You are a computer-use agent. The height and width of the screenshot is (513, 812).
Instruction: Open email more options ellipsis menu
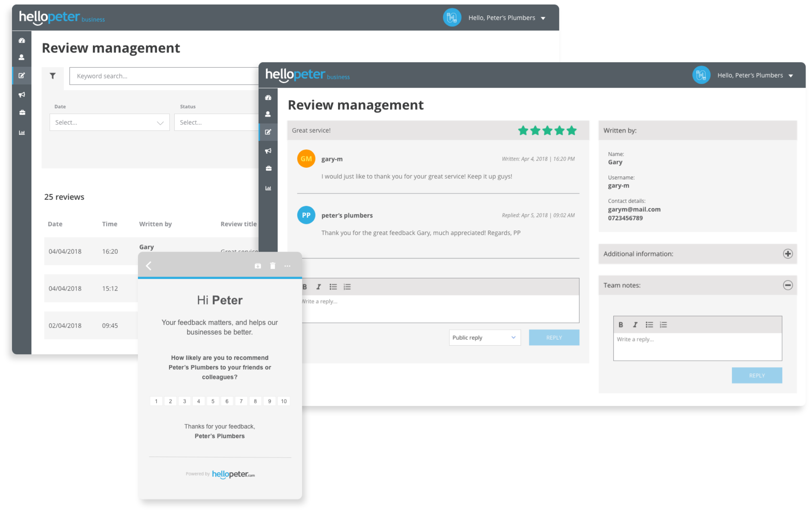[x=287, y=266]
